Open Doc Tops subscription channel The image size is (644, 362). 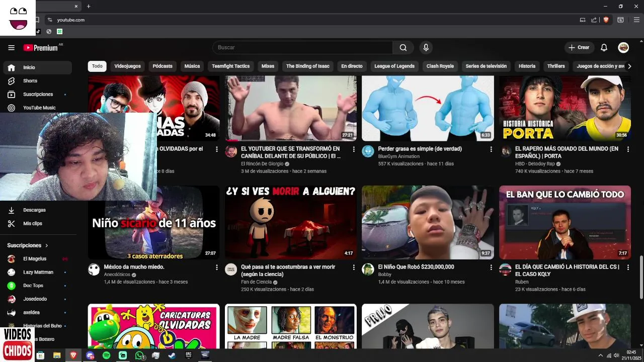(37, 286)
